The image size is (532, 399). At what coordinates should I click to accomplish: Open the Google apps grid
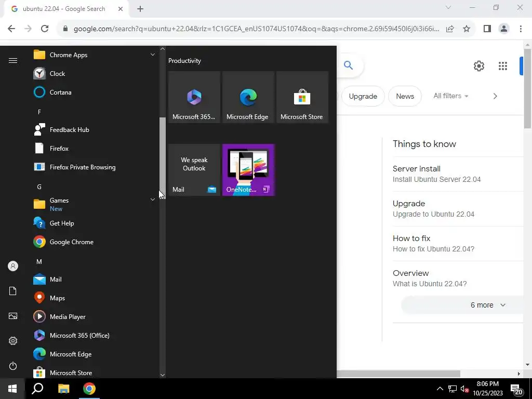point(503,66)
